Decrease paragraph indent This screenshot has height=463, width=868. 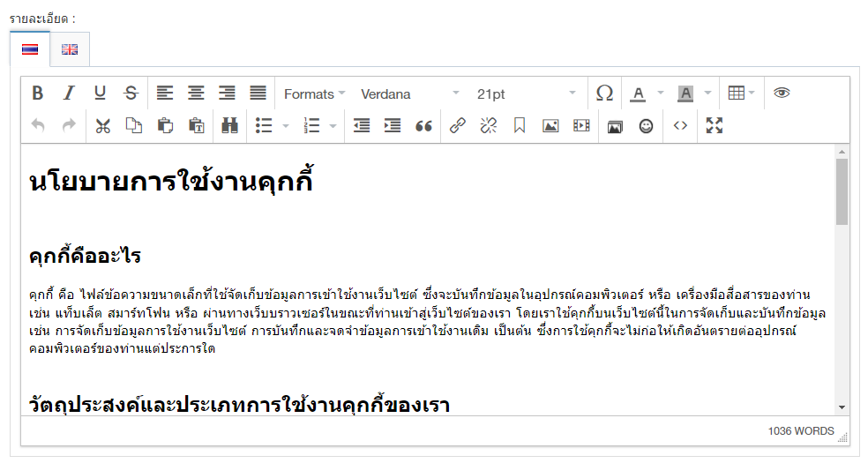362,125
